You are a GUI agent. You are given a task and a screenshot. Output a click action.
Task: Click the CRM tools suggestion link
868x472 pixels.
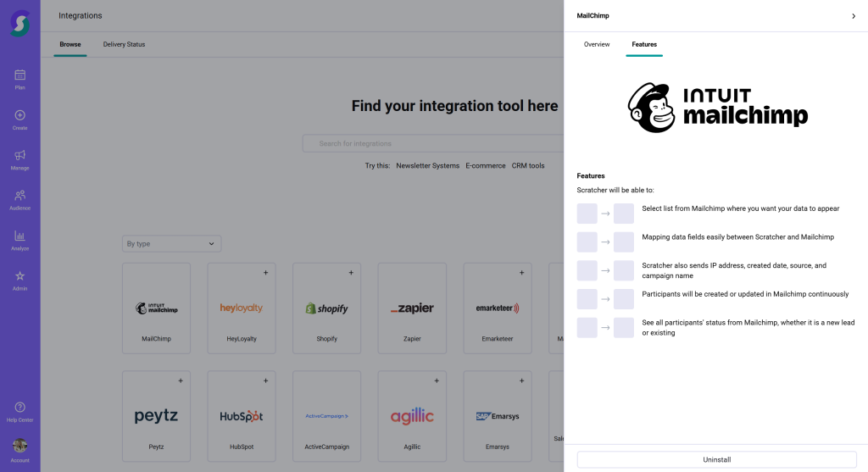tap(528, 166)
